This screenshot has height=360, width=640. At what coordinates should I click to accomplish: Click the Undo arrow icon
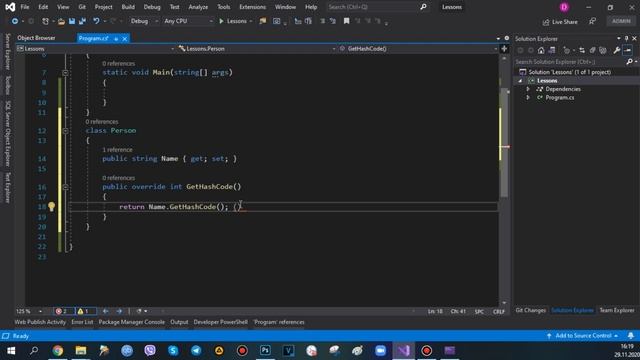click(96, 21)
